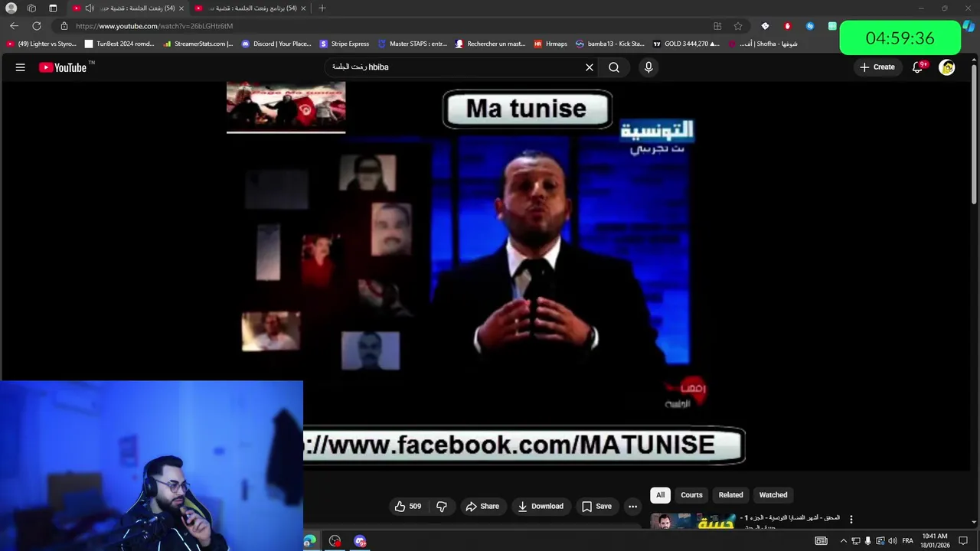Clear the YouTube search query
This screenshot has height=551, width=980.
pyautogui.click(x=590, y=67)
